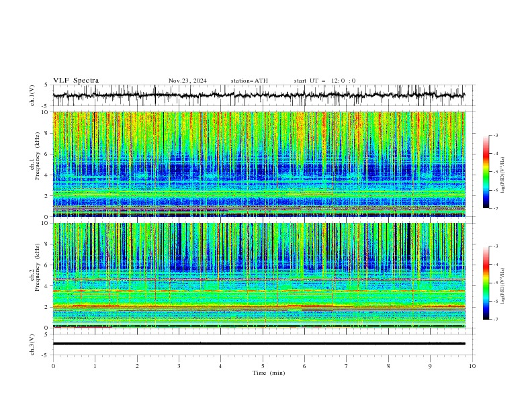The width and height of the screenshot is (532, 411).
Task: Click the ch.2 PSD color scale bar
Action: tap(486, 283)
